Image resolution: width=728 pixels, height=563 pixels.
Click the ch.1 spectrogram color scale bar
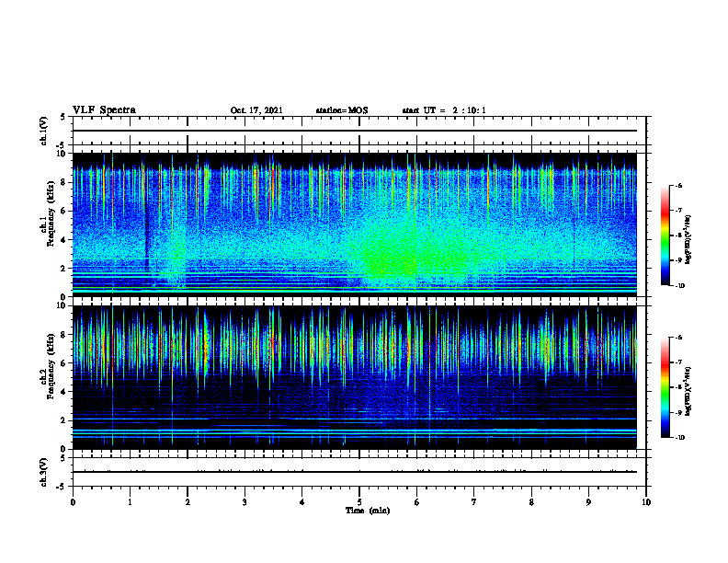click(x=665, y=236)
